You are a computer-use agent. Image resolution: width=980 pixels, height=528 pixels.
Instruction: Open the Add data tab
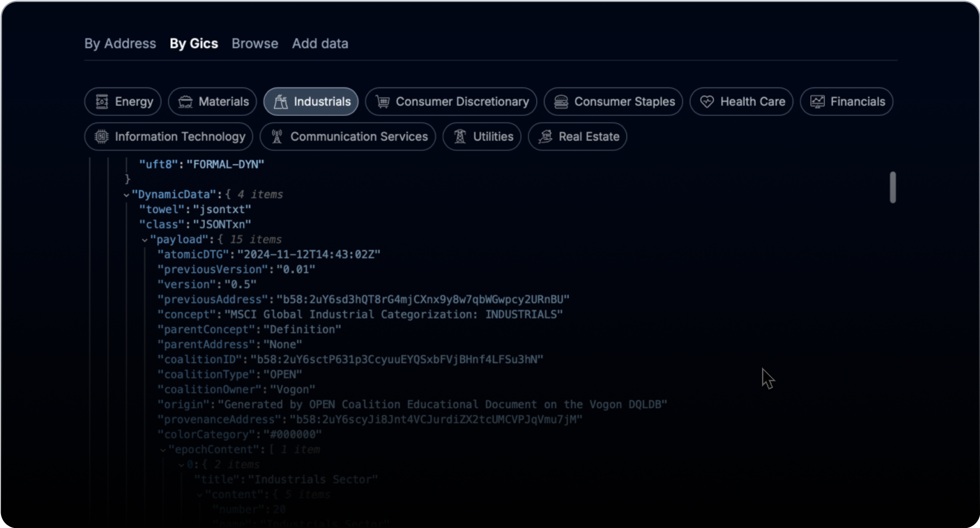pyautogui.click(x=320, y=44)
